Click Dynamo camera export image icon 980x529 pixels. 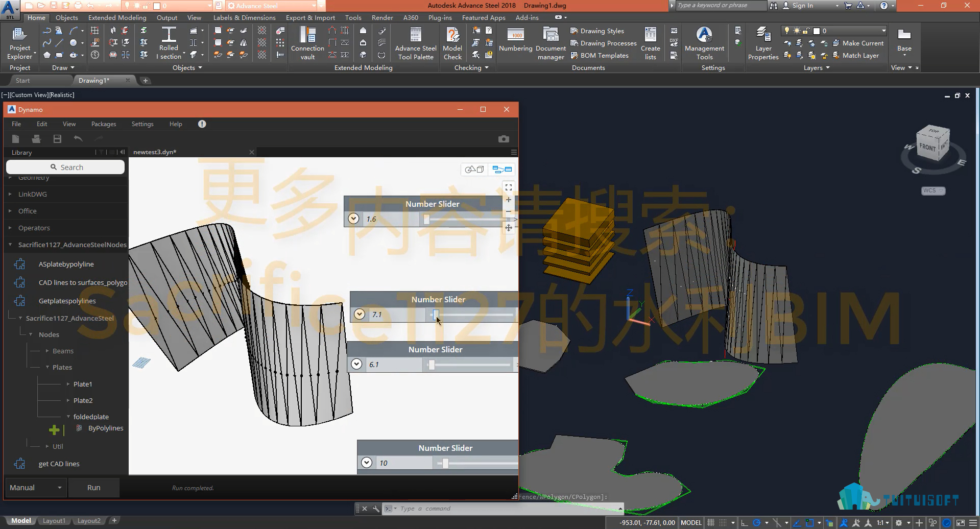tap(504, 139)
